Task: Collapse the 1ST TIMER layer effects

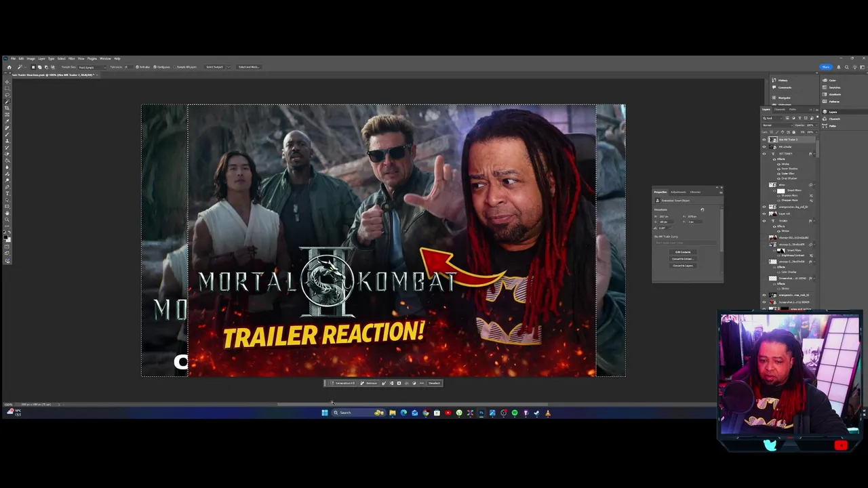Action: [x=814, y=154]
